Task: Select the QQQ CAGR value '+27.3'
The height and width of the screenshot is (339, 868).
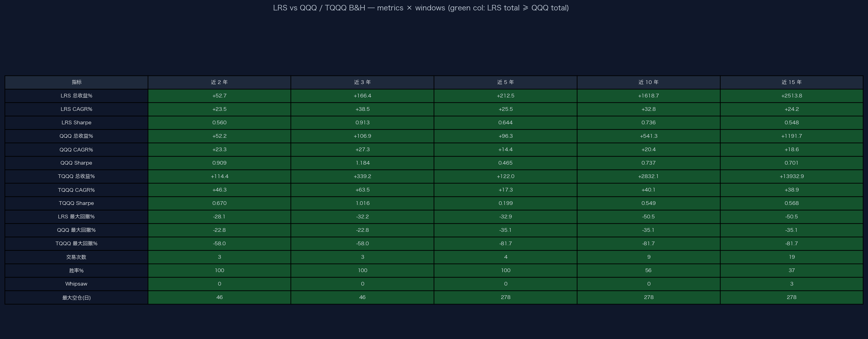Action: [362, 149]
